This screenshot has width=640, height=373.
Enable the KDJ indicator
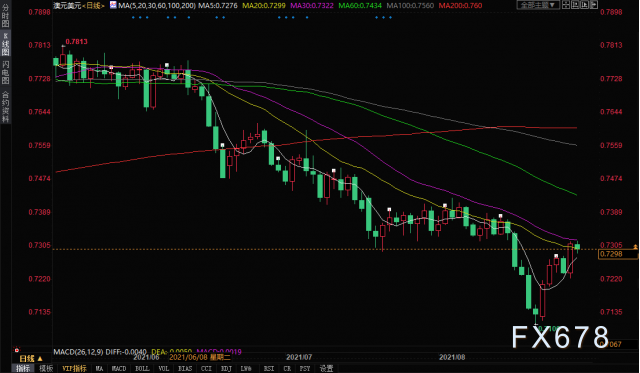pos(226,368)
